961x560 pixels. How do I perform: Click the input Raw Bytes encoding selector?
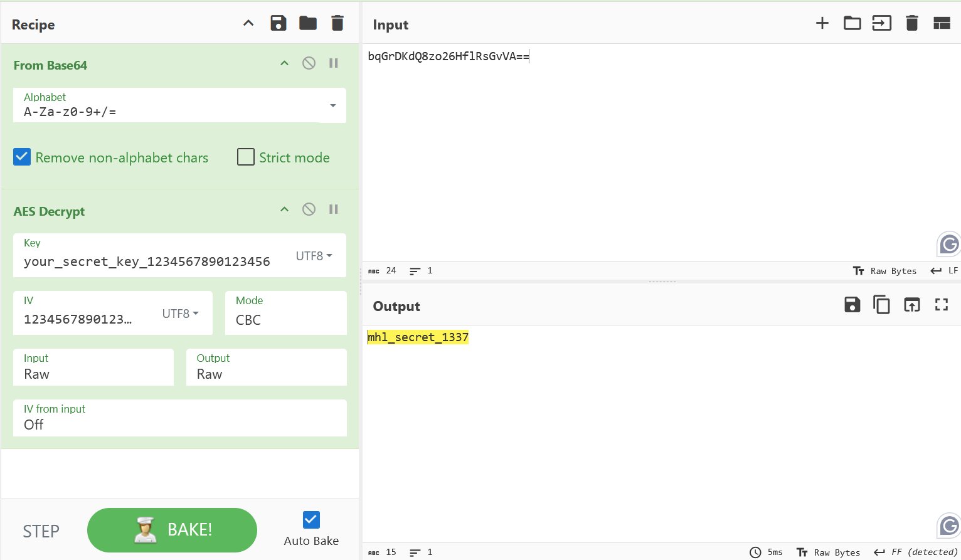click(x=884, y=271)
